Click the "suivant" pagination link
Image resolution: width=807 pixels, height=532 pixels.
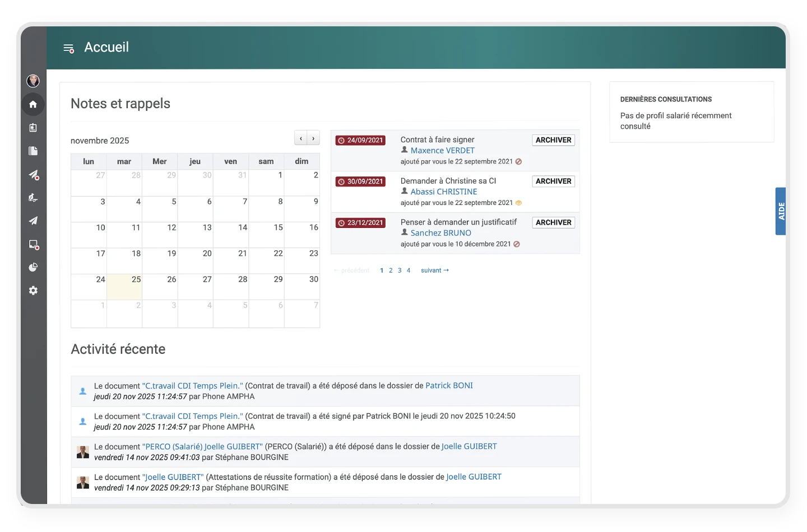pyautogui.click(x=434, y=270)
